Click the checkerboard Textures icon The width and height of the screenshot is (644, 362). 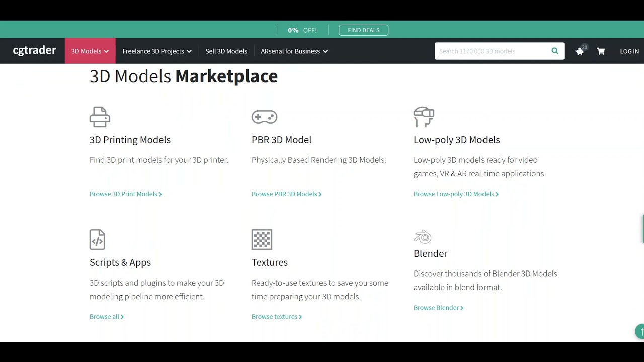(262, 239)
